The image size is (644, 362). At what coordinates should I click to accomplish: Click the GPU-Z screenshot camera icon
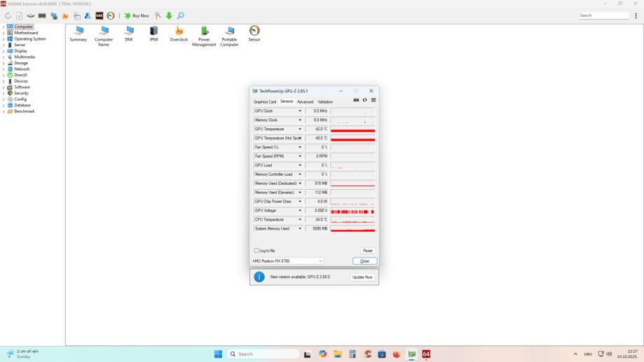(356, 100)
